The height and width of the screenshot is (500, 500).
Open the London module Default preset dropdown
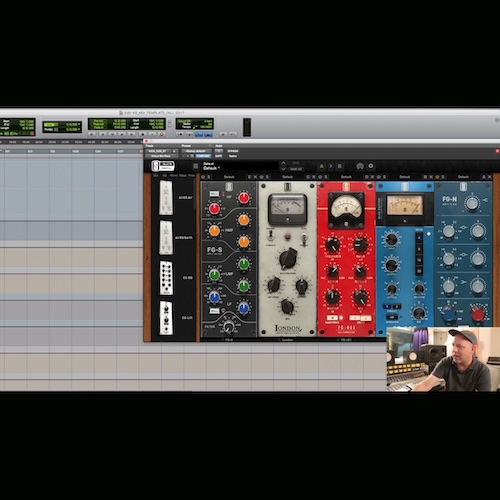click(x=287, y=177)
